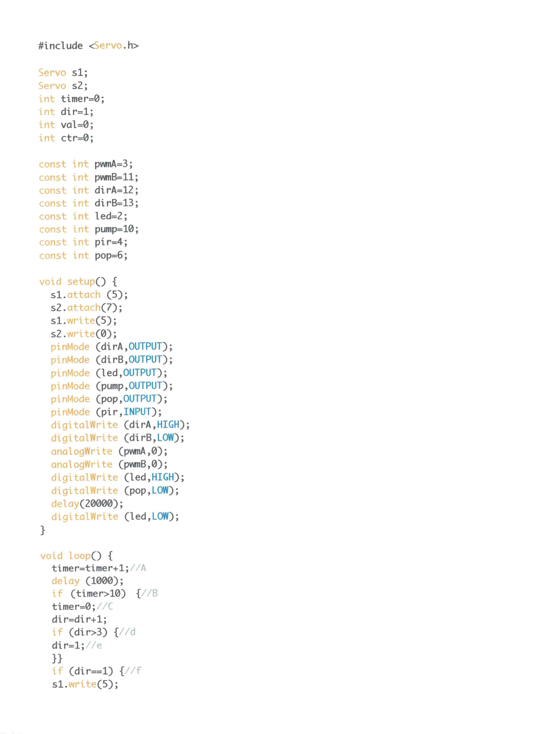Select 'const int pwmB=11;' line
This screenshot has width=560, height=734.
click(88, 177)
